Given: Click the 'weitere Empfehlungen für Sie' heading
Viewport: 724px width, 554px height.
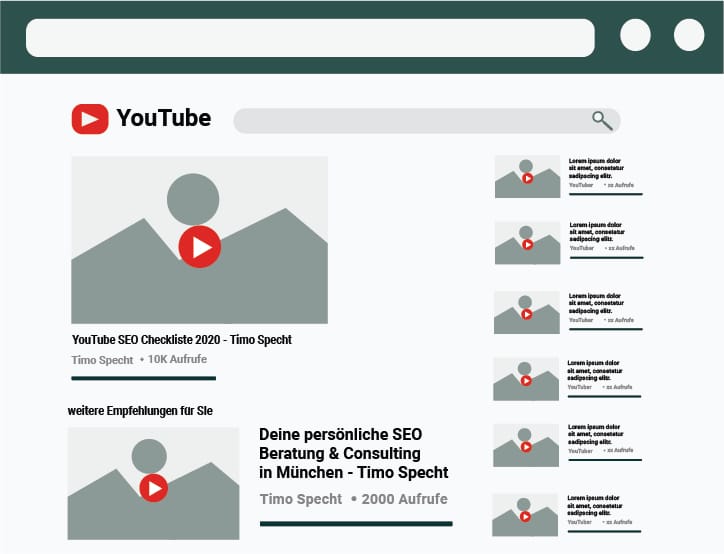Looking at the screenshot, I should 140,410.
